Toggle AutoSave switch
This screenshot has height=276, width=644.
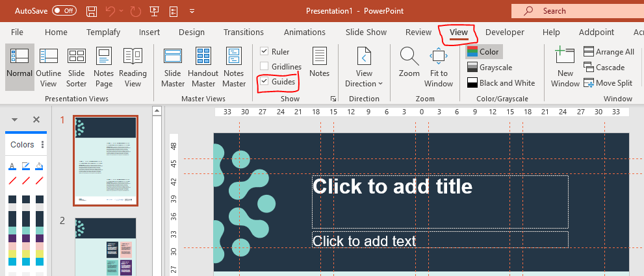(x=64, y=11)
